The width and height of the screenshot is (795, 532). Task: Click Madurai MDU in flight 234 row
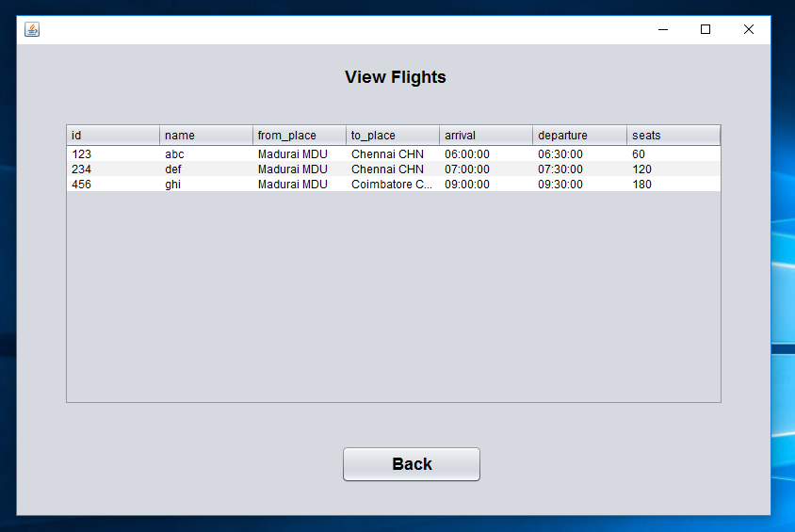pyautogui.click(x=300, y=169)
